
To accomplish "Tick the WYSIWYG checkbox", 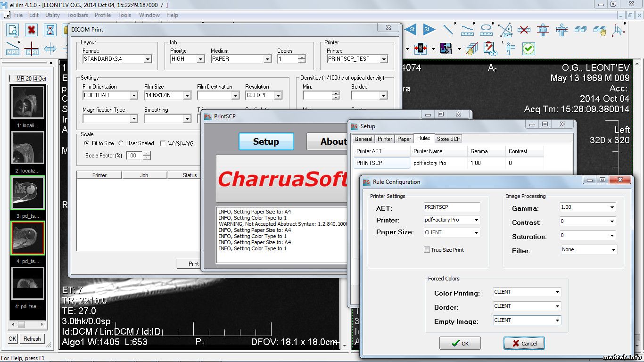I will click(x=163, y=143).
